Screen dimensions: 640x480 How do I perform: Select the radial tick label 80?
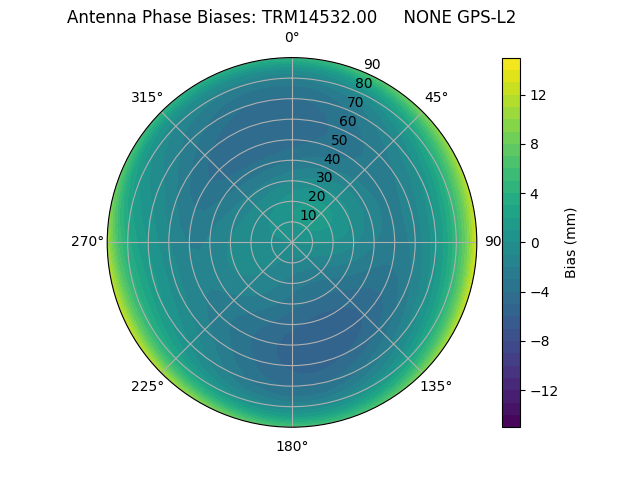click(363, 83)
